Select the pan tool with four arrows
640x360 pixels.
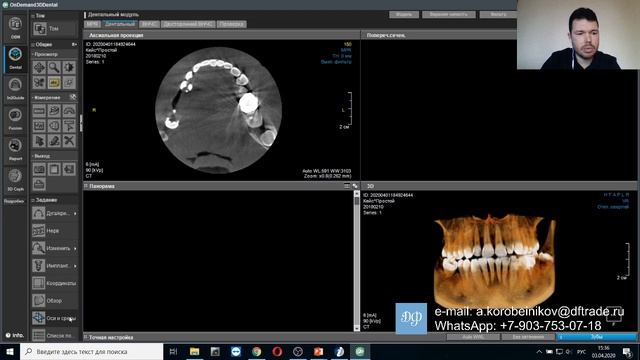coord(39,67)
